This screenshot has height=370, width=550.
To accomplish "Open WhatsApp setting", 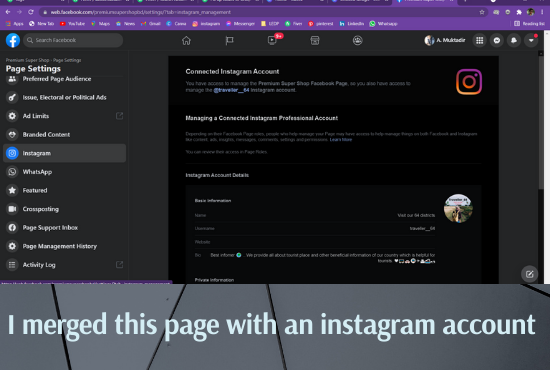I will tap(65, 171).
